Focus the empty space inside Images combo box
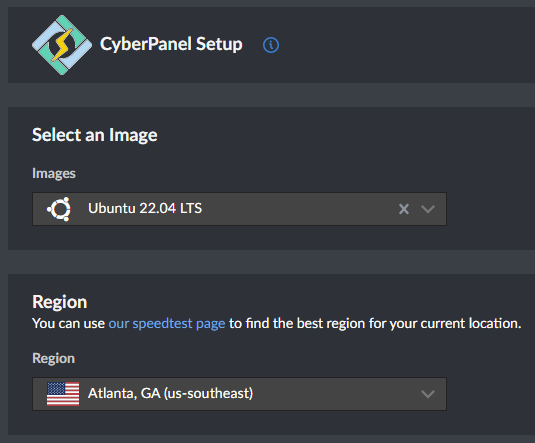535x443 pixels. tap(300, 209)
